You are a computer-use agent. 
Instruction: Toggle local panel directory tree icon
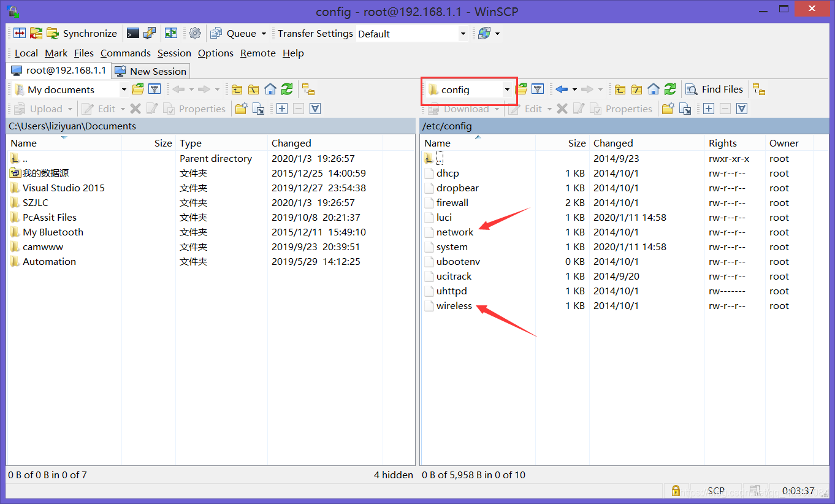pyautogui.click(x=308, y=90)
